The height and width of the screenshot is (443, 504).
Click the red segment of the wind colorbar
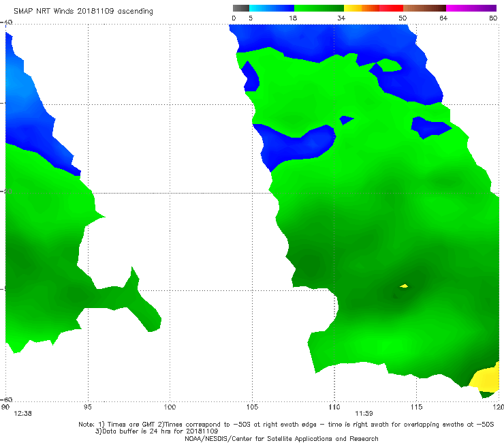point(391,8)
